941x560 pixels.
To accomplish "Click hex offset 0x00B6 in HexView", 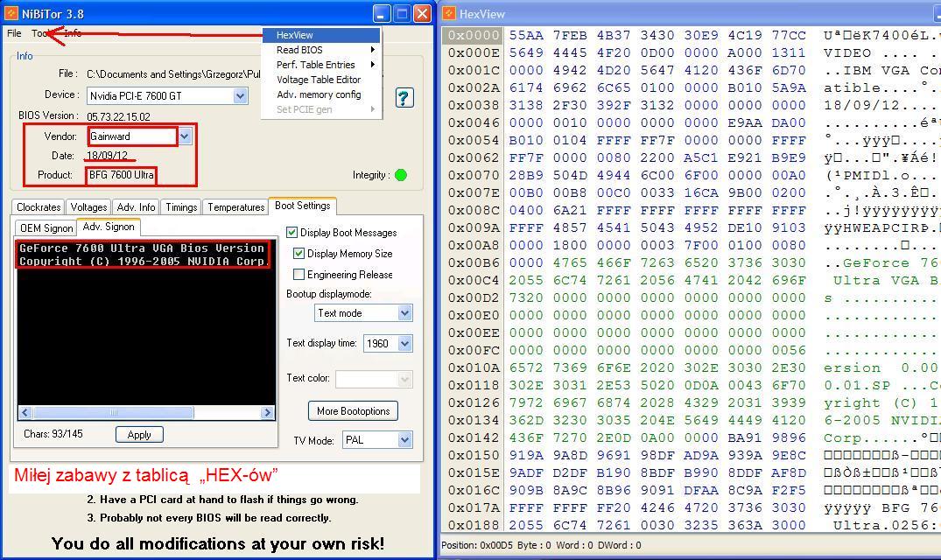I will click(x=473, y=262).
